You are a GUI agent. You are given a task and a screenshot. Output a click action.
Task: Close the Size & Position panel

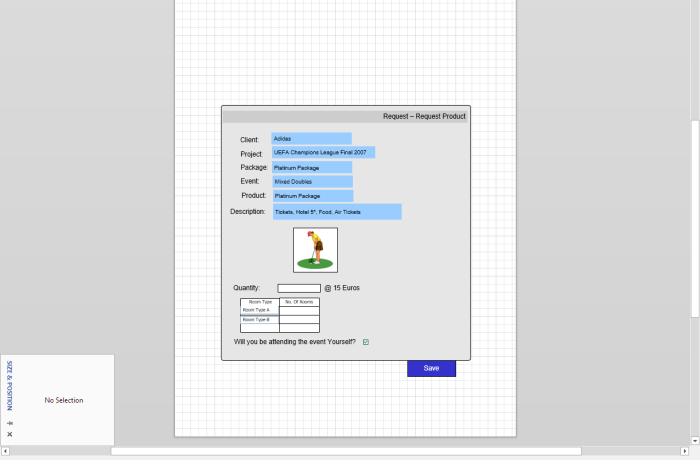(x=10, y=435)
